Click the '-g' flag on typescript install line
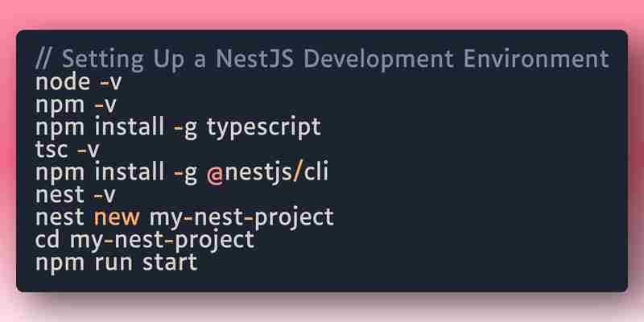644x322 pixels. [186, 128]
